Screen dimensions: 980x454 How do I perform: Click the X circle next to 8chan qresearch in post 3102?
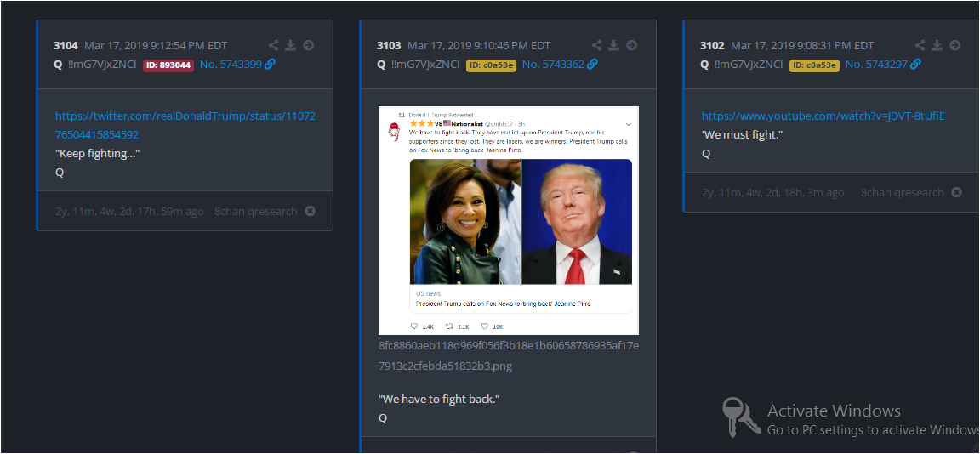956,192
